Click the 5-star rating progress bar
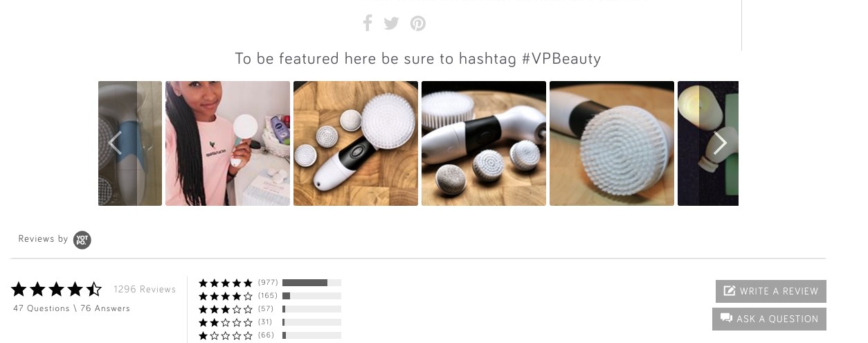The image size is (868, 343). pyautogui.click(x=311, y=283)
